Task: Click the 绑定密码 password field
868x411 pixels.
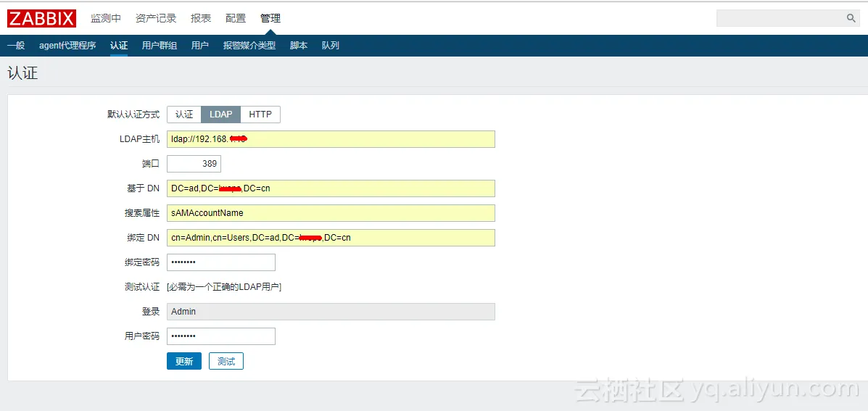Action: [221, 262]
